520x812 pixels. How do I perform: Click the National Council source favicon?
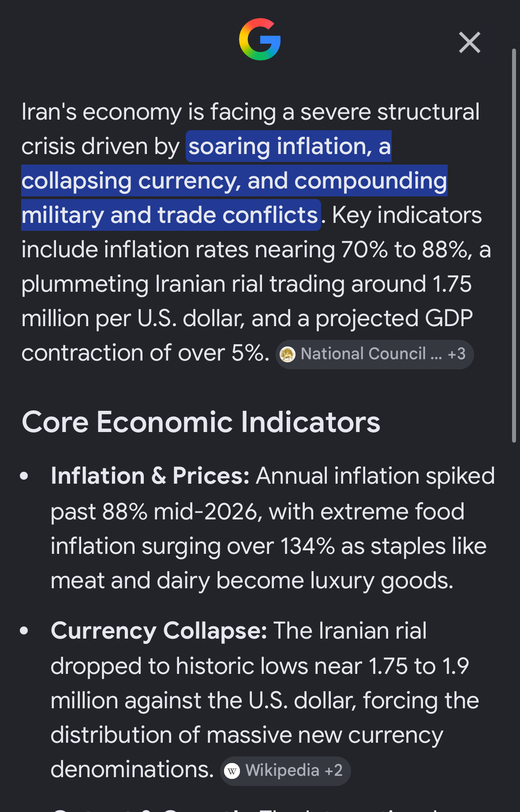(288, 354)
